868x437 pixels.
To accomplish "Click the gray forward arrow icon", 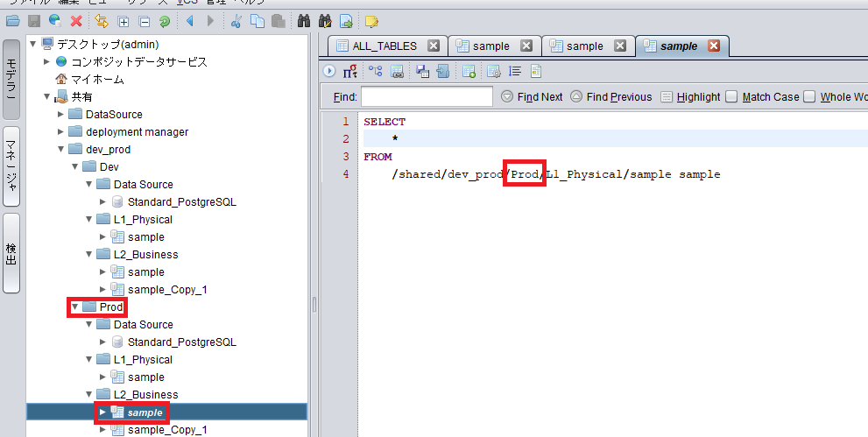I will tap(210, 21).
